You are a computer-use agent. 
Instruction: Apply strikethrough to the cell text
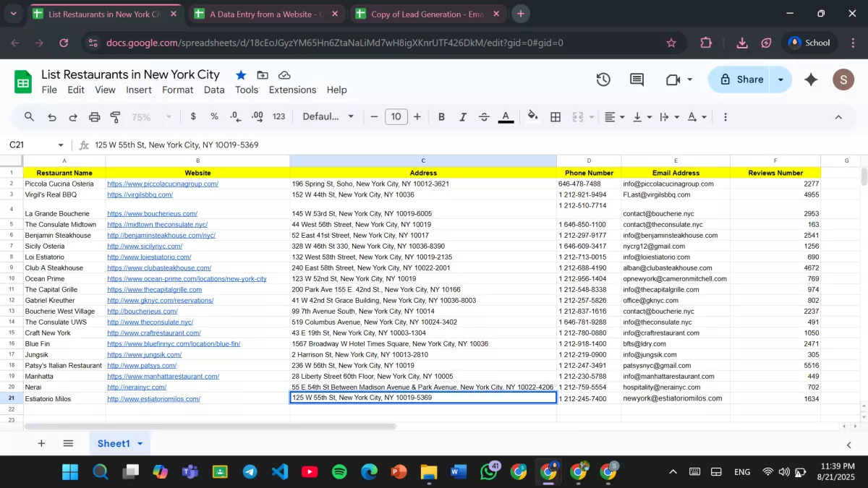(482, 116)
